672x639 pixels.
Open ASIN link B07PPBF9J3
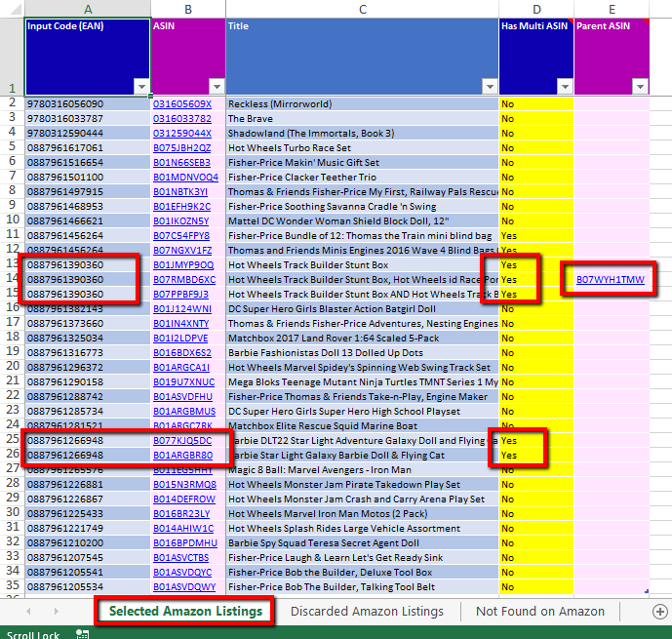pyautogui.click(x=180, y=295)
